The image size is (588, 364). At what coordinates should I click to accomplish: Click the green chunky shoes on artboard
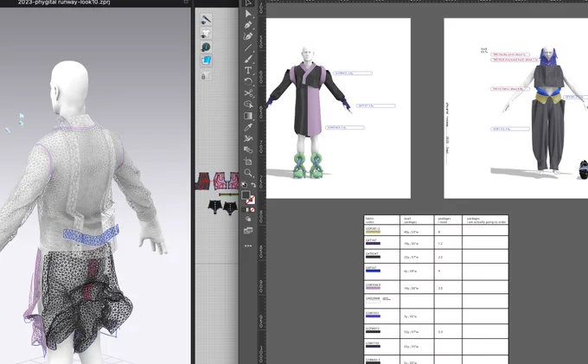(x=308, y=165)
